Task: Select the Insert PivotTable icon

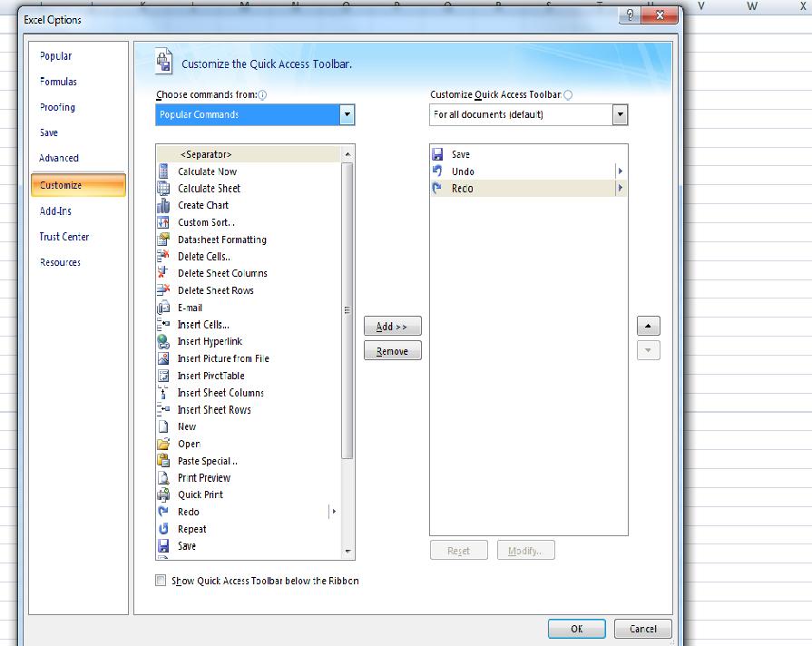Action: click(x=163, y=376)
